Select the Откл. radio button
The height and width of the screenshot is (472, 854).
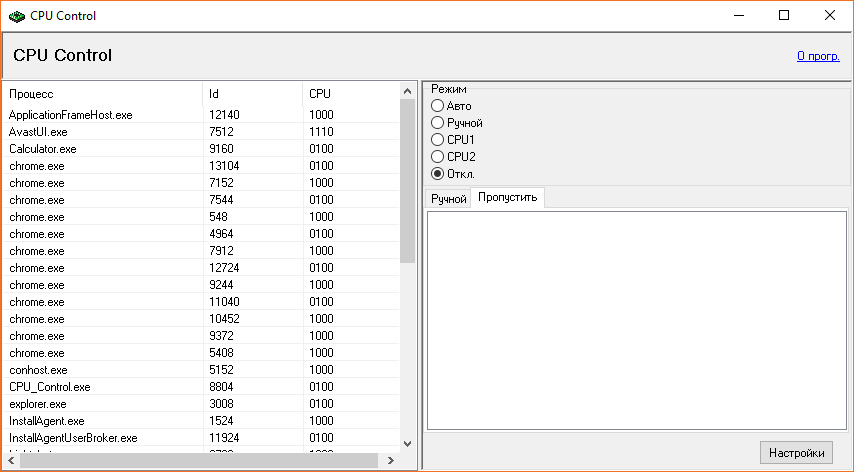pyautogui.click(x=437, y=174)
